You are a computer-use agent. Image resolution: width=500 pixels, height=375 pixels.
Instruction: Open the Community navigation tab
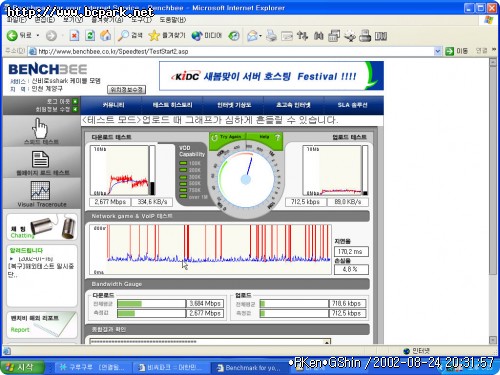coord(113,105)
